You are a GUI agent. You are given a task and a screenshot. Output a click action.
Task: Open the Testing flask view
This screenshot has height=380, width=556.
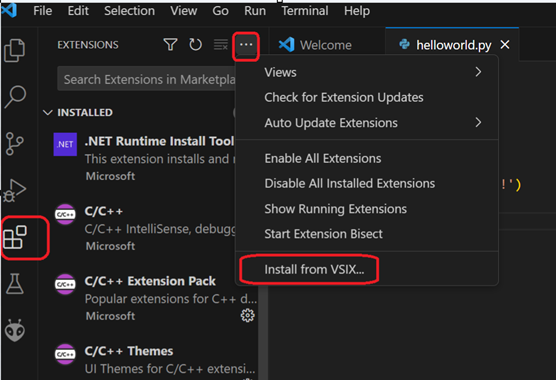tap(15, 284)
